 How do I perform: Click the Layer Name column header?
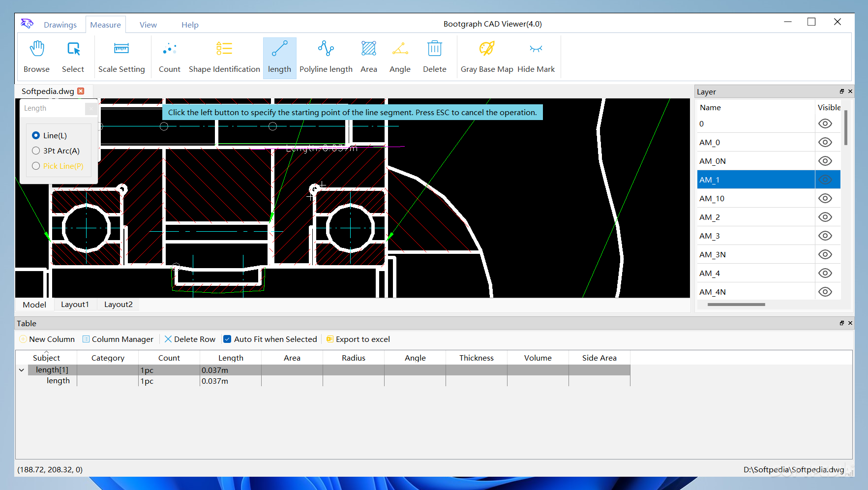[x=756, y=107]
